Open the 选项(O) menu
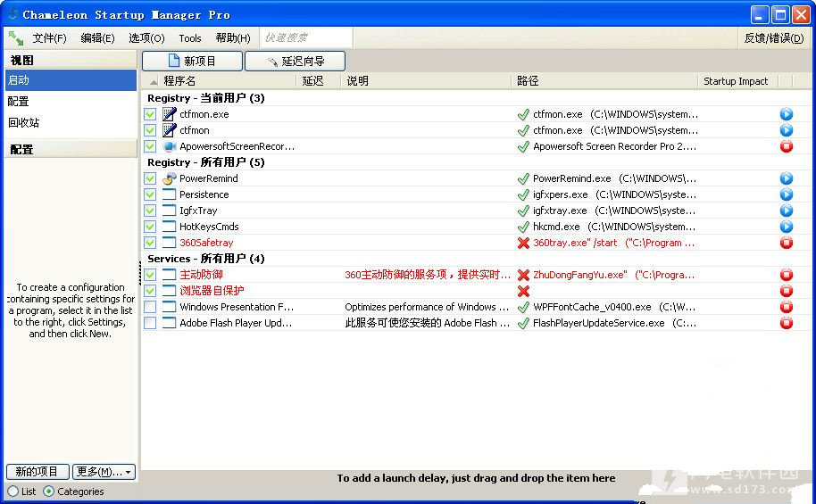The height and width of the screenshot is (504, 816). pos(146,38)
